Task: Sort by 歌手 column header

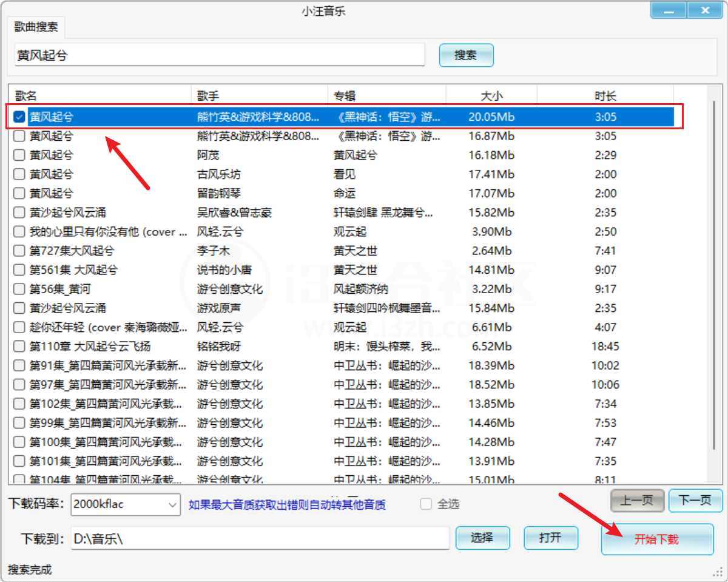Action: [260, 95]
